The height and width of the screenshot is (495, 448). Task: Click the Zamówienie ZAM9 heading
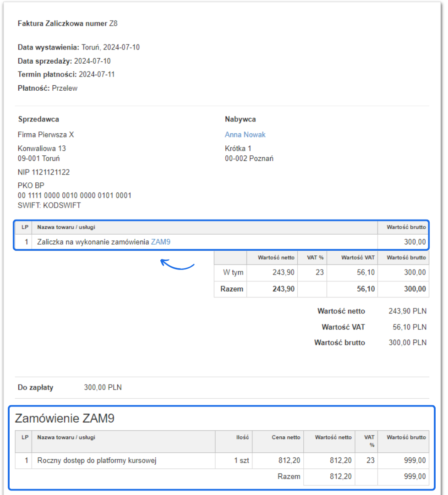pyautogui.click(x=65, y=418)
